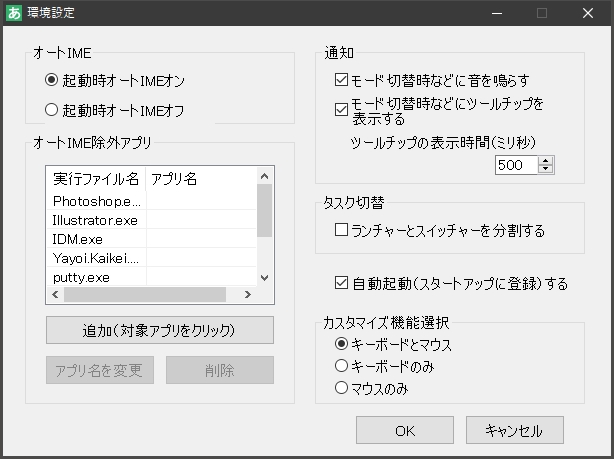Decrease tooltip display time with down arrow
The width and height of the screenshot is (614, 459).
coord(546,170)
